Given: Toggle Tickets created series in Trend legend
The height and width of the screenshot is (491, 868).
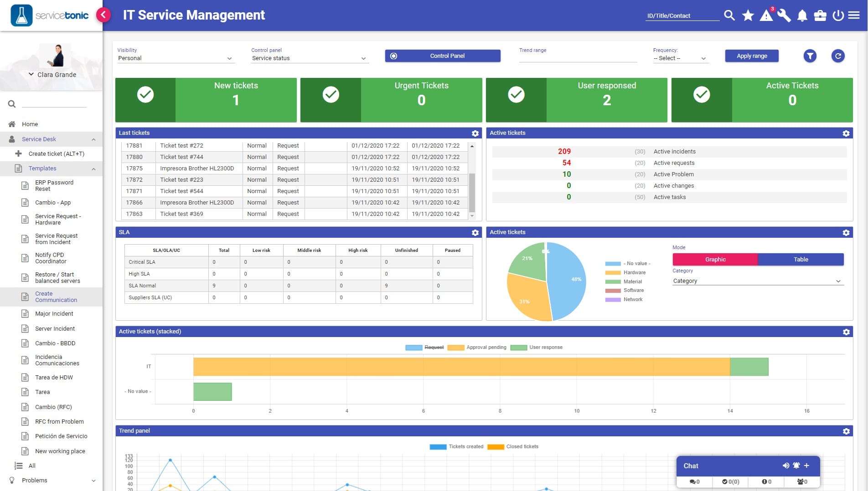Looking at the screenshot, I should pyautogui.click(x=456, y=447).
